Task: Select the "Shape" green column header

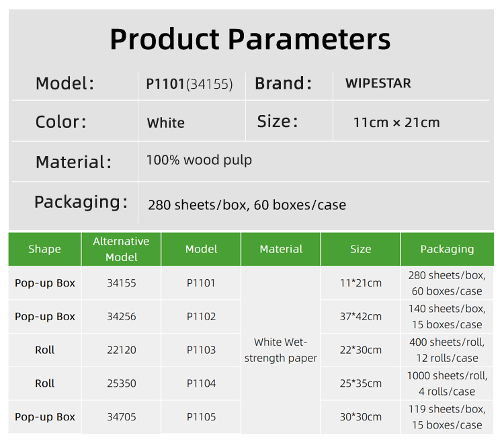Action: click(x=44, y=249)
